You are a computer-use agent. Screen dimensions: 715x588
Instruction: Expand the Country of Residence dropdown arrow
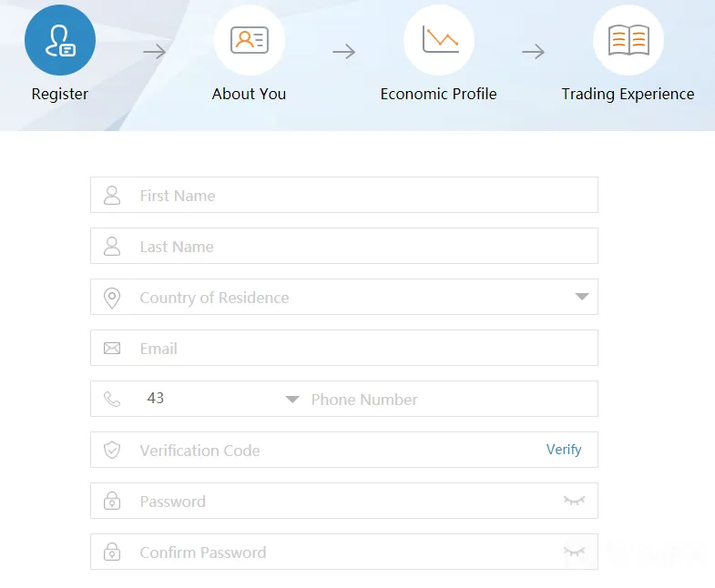581,297
